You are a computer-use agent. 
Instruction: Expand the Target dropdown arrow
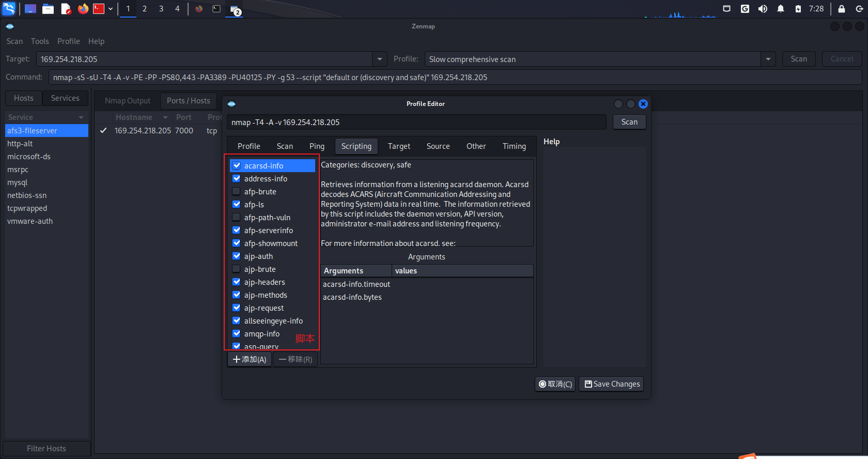(x=380, y=59)
